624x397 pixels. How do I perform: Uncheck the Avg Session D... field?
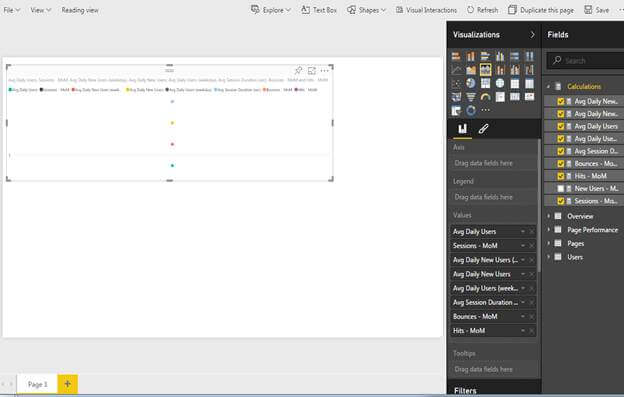point(561,151)
